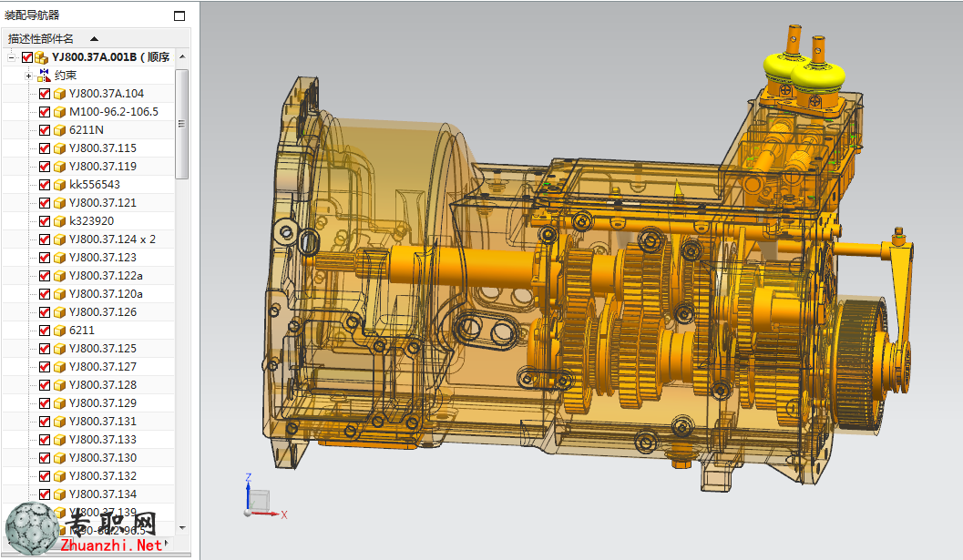This screenshot has height=560, width=963.
Task: Uncheck the YJ800.37.134 checkbox
Action: point(45,494)
